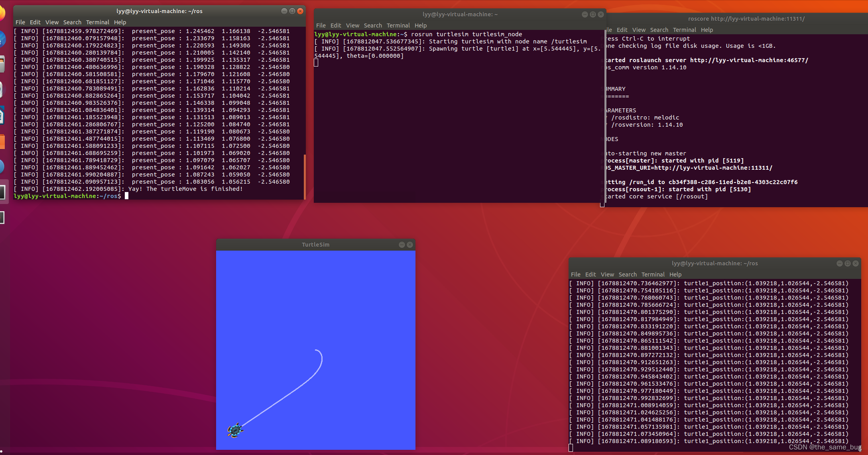Click the active Terminal dock icon

(2, 192)
